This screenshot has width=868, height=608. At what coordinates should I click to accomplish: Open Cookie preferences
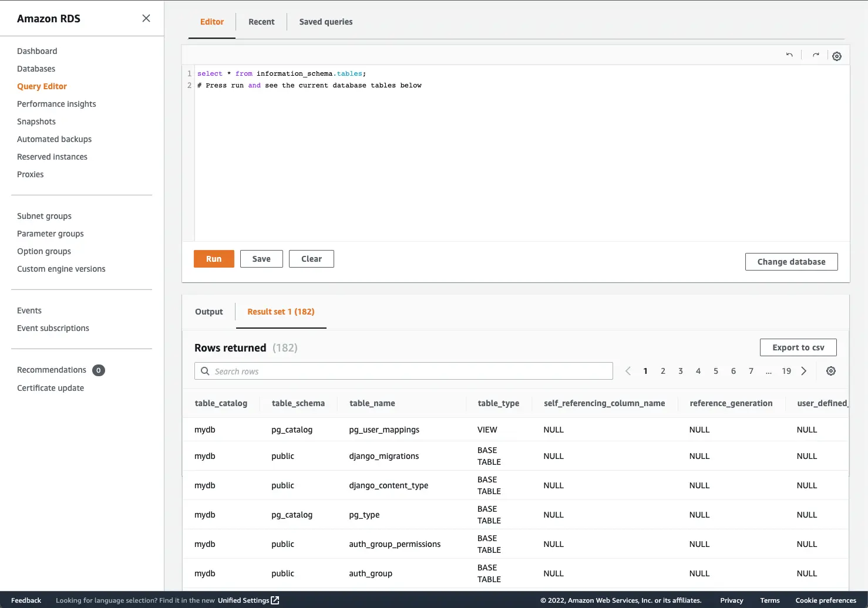tap(826, 600)
